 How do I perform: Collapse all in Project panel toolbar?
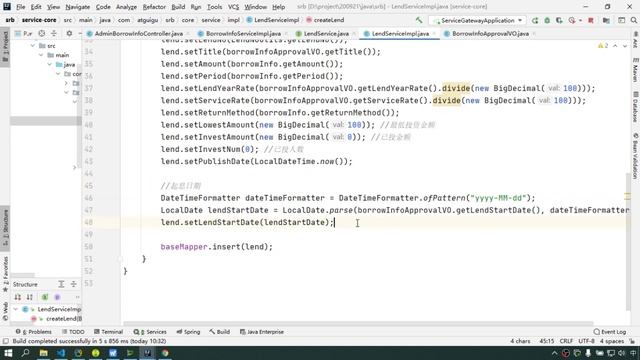pos(54,33)
